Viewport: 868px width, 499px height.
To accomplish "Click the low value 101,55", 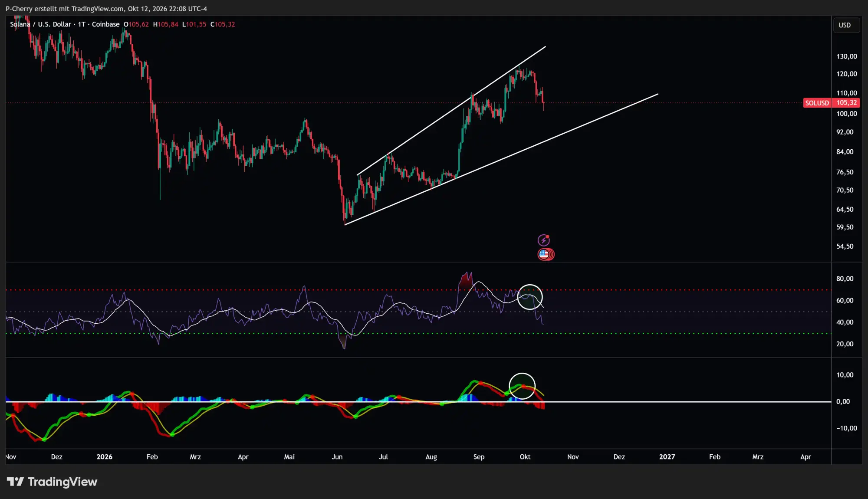I will click(196, 24).
